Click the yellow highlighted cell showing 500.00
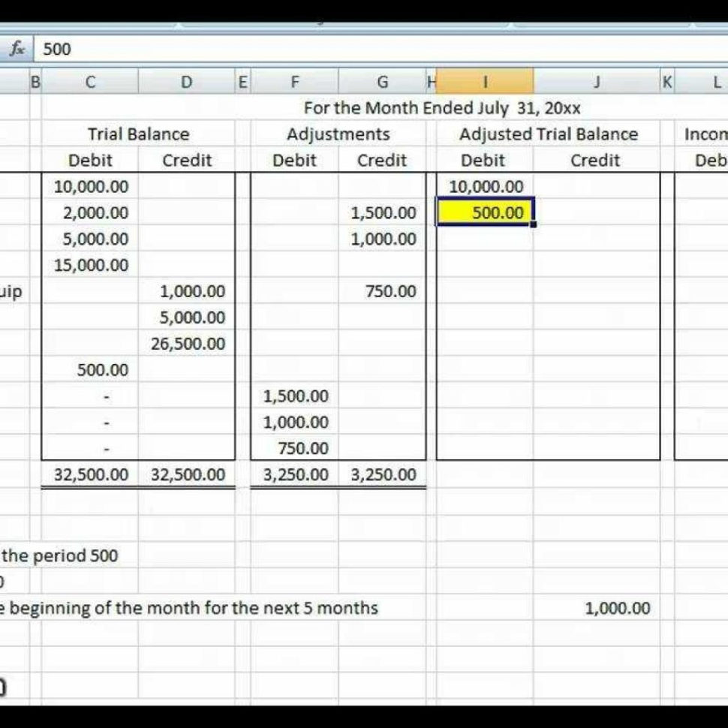 486,212
